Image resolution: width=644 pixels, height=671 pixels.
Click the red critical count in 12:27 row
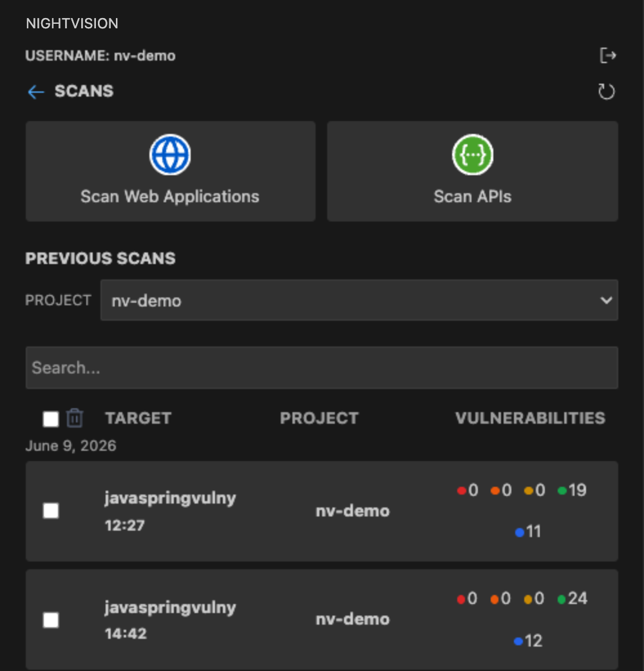click(468, 490)
